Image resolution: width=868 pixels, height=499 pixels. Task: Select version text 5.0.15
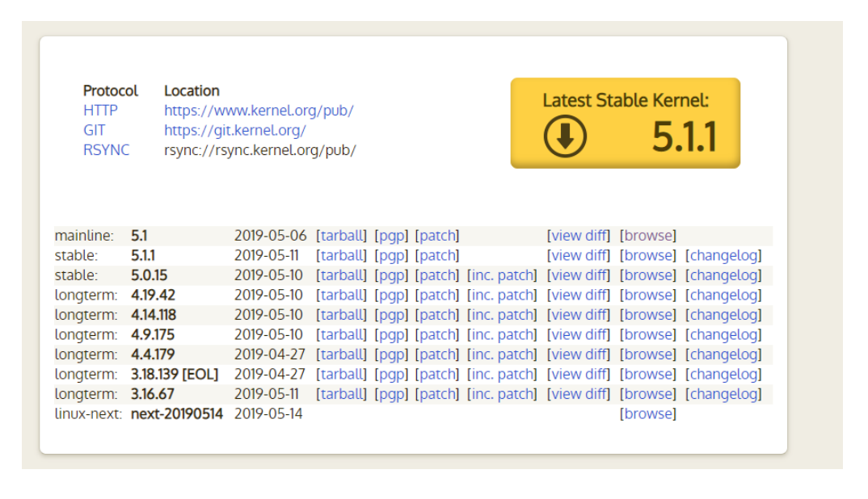(x=149, y=275)
